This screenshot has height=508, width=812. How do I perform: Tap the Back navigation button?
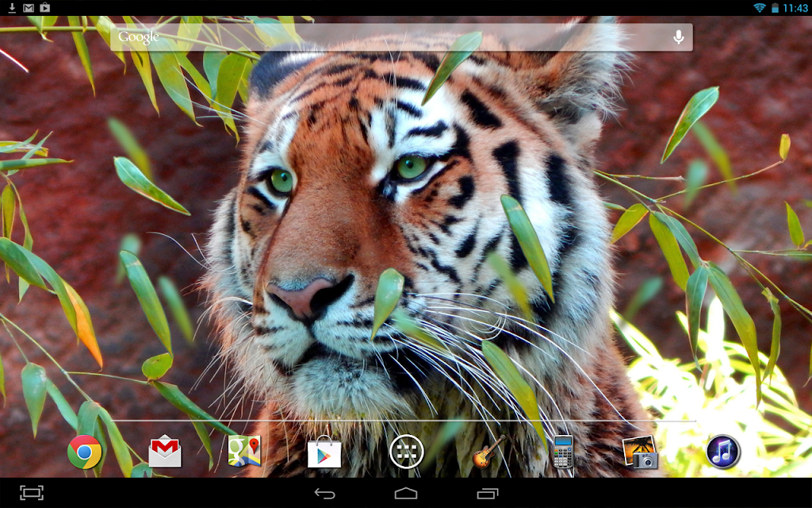[324, 493]
